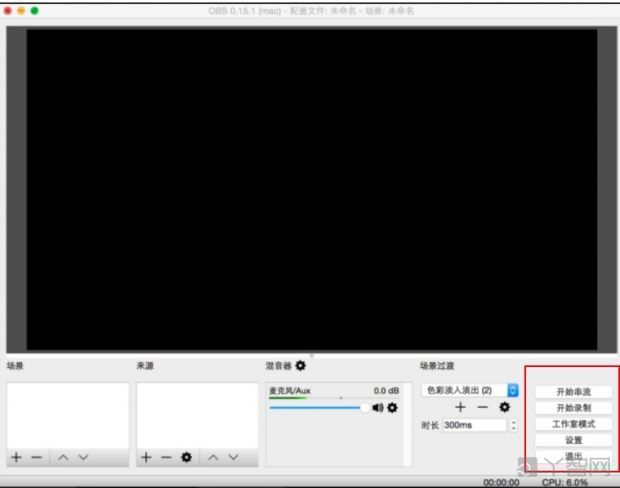Click the 0.0 dB level text
The height and width of the screenshot is (488, 620).
pyautogui.click(x=386, y=391)
